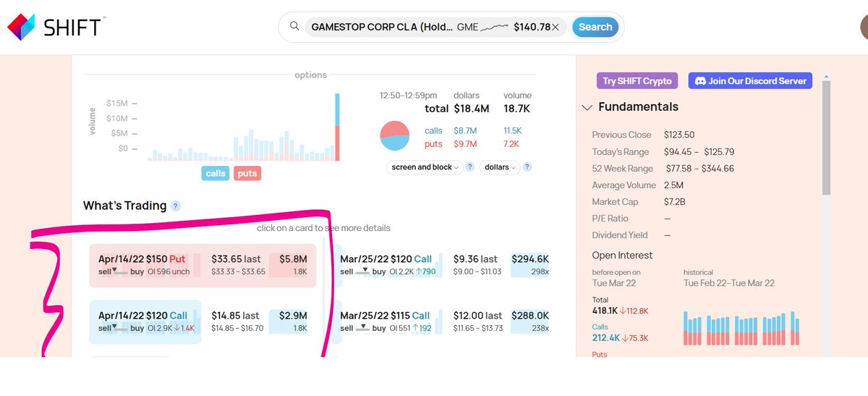Click the calls/puts pie chart

coord(395,135)
